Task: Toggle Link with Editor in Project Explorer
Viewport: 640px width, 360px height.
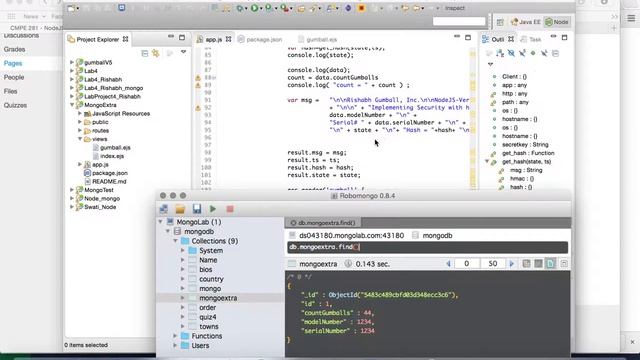Action: 156,53
